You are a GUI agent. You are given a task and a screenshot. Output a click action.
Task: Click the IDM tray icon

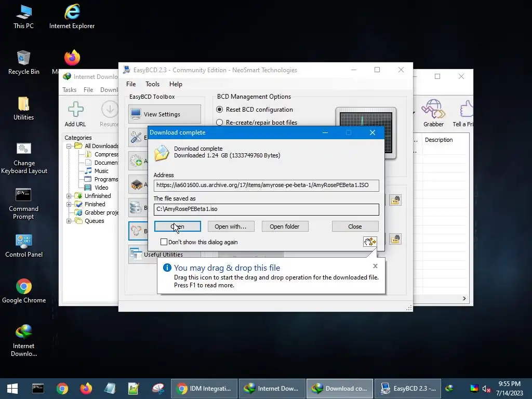449,389
